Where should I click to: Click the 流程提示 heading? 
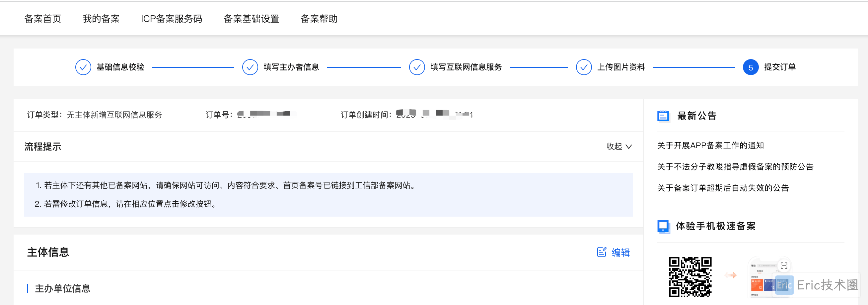[43, 147]
